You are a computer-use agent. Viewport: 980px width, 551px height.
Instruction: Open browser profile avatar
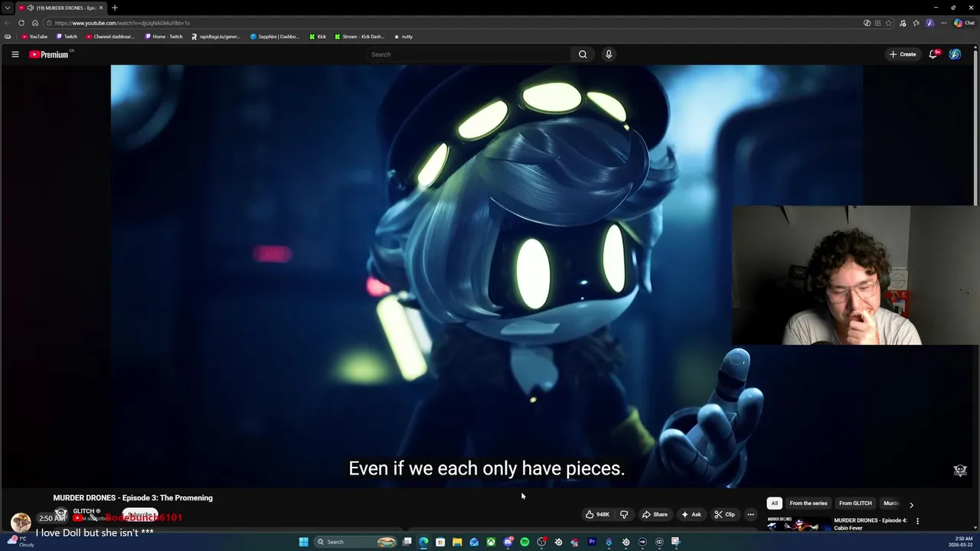point(930,23)
